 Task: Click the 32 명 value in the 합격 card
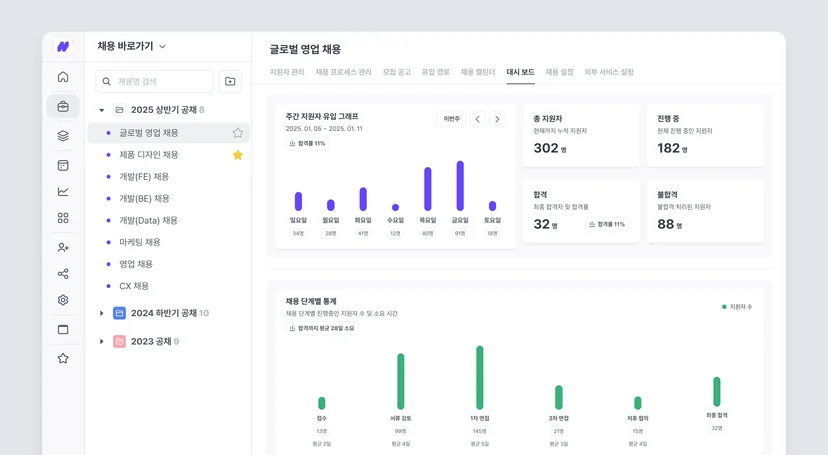click(x=545, y=224)
